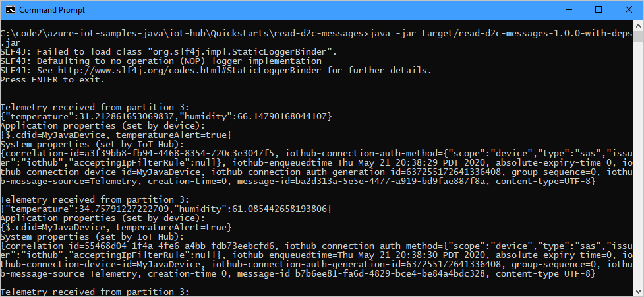The image size is (644, 297).
Task: Click the 'Press ENTER to exit.' line
Action: click(53, 80)
